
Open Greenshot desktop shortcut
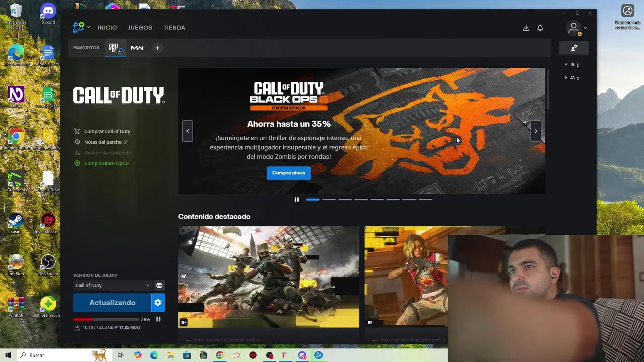tap(16, 182)
